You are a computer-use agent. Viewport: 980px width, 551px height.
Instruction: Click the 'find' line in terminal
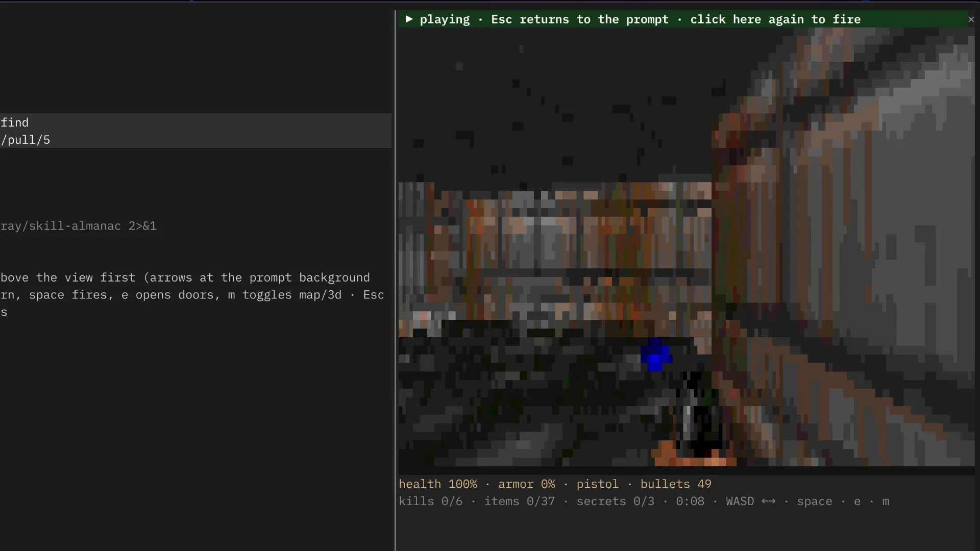14,122
